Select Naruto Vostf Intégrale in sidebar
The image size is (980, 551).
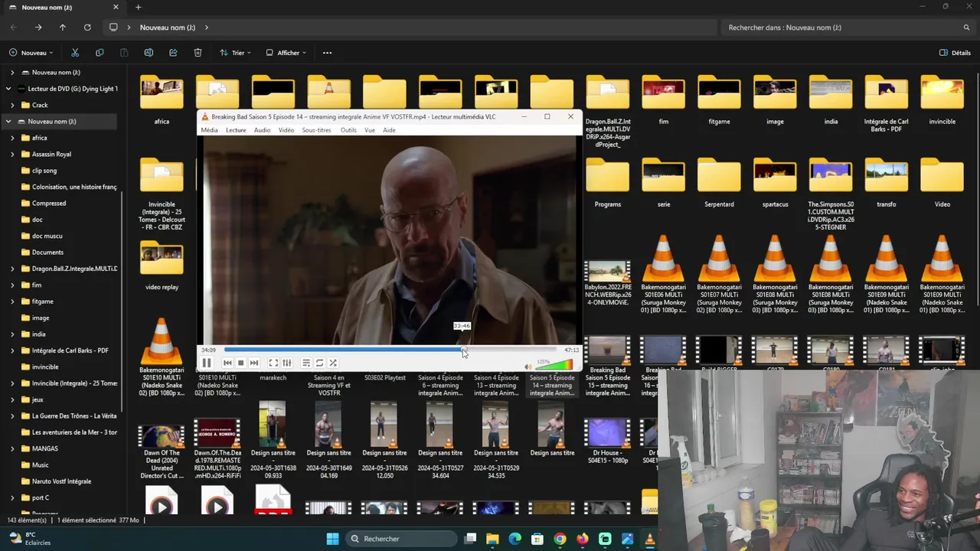pyautogui.click(x=61, y=481)
